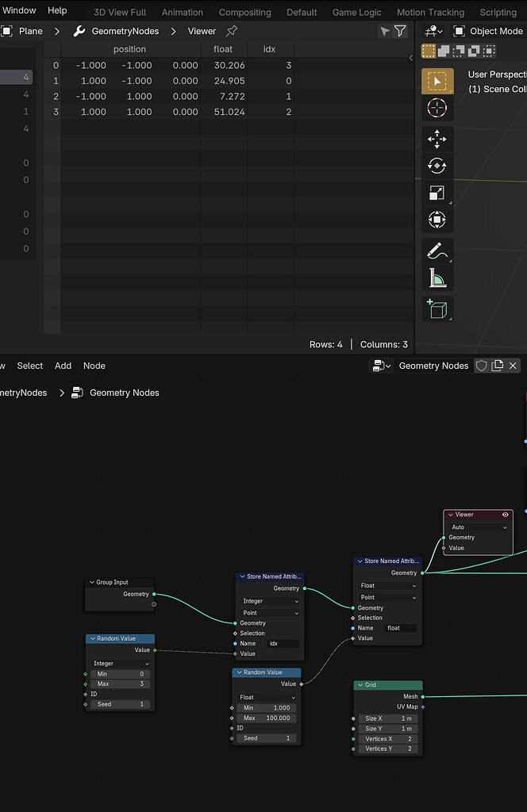The height and width of the screenshot is (812, 527).
Task: Activate the Rotate tool
Action: pos(437,167)
